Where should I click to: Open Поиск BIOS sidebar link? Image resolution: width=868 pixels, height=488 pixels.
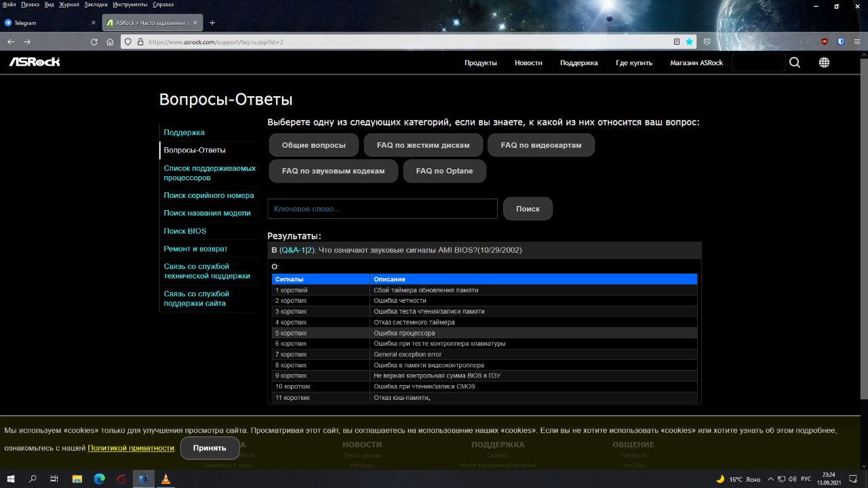click(x=184, y=231)
